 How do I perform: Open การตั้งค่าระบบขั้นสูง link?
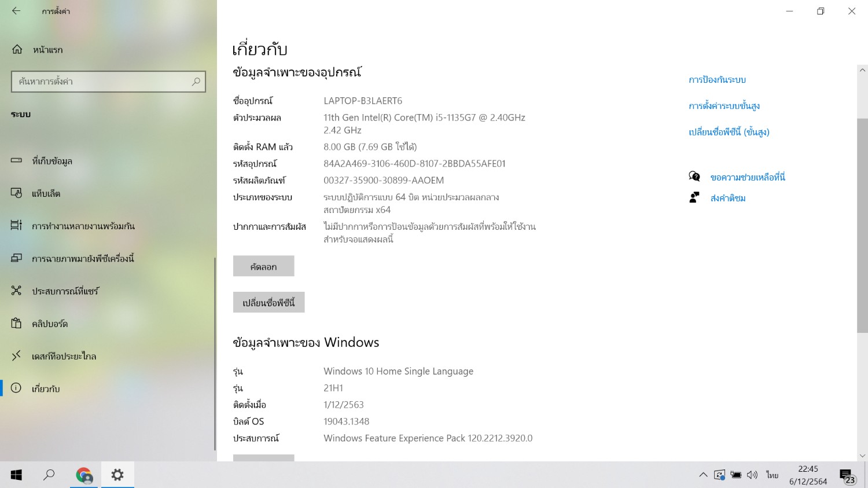click(x=724, y=106)
